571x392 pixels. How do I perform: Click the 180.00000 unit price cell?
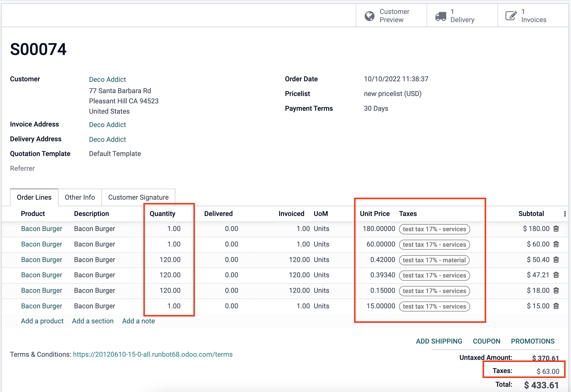[x=379, y=229]
